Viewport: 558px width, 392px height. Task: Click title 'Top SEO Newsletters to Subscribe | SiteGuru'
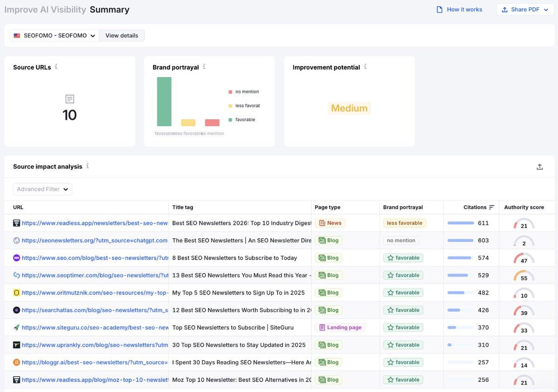pos(233,327)
